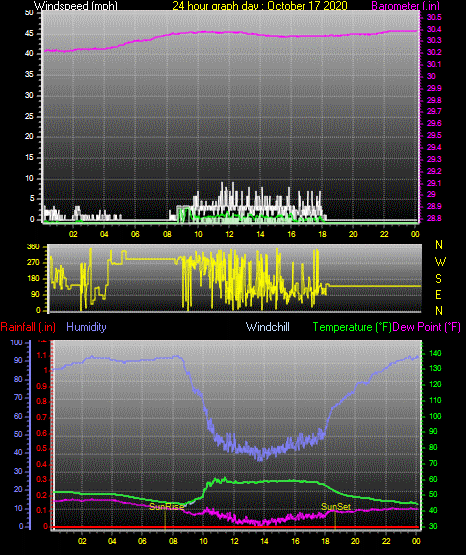Viewport: 466px width, 555px height.
Task: Click the "25" windspeed scale value
Action: tap(29, 116)
